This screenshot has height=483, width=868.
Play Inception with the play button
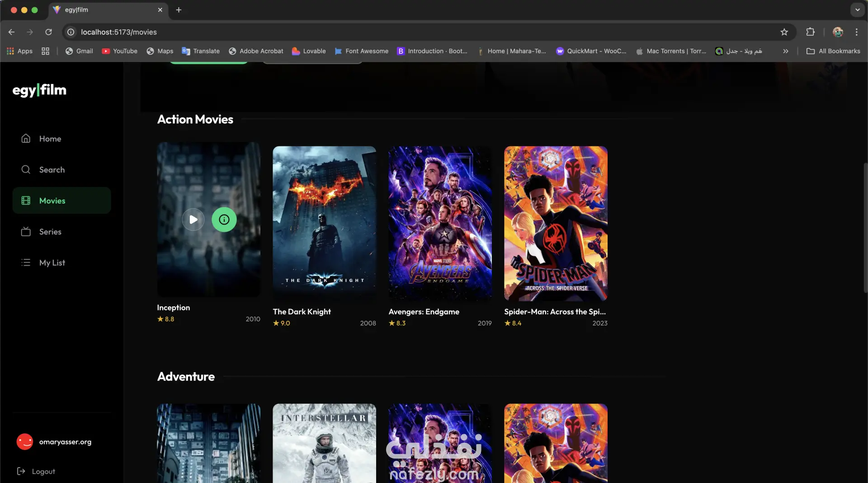coord(193,220)
